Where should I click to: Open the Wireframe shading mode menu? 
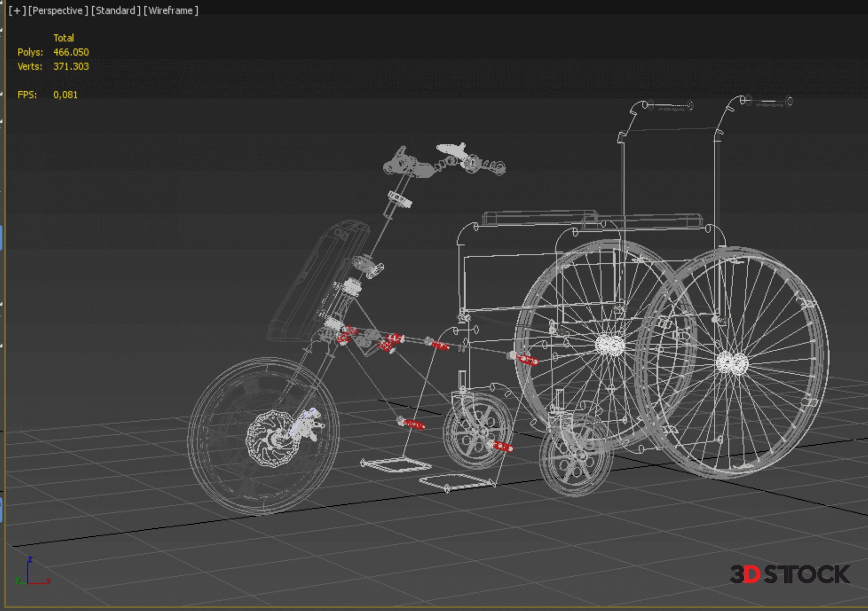(171, 10)
